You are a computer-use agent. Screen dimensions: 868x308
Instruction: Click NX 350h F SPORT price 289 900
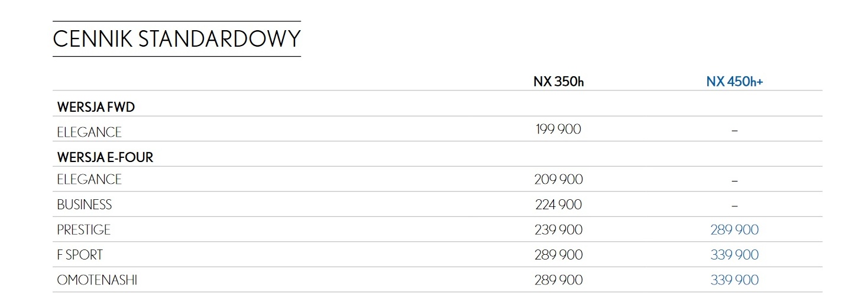pyautogui.click(x=558, y=255)
